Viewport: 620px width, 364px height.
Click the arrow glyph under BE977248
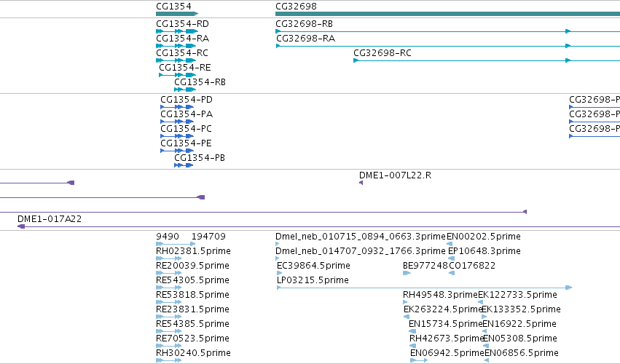(x=407, y=273)
